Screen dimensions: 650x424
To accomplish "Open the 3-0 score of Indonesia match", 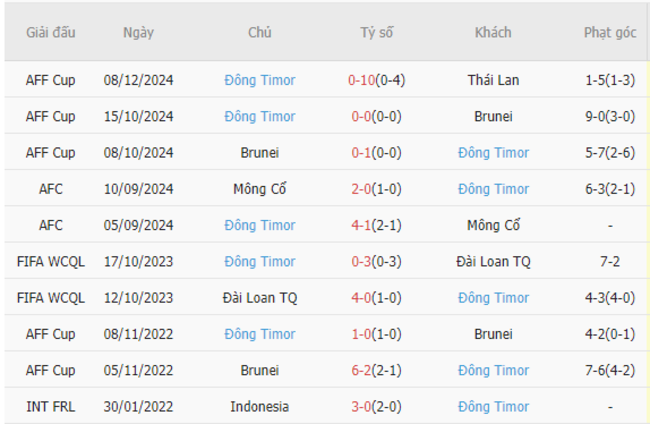I will 361,407.
